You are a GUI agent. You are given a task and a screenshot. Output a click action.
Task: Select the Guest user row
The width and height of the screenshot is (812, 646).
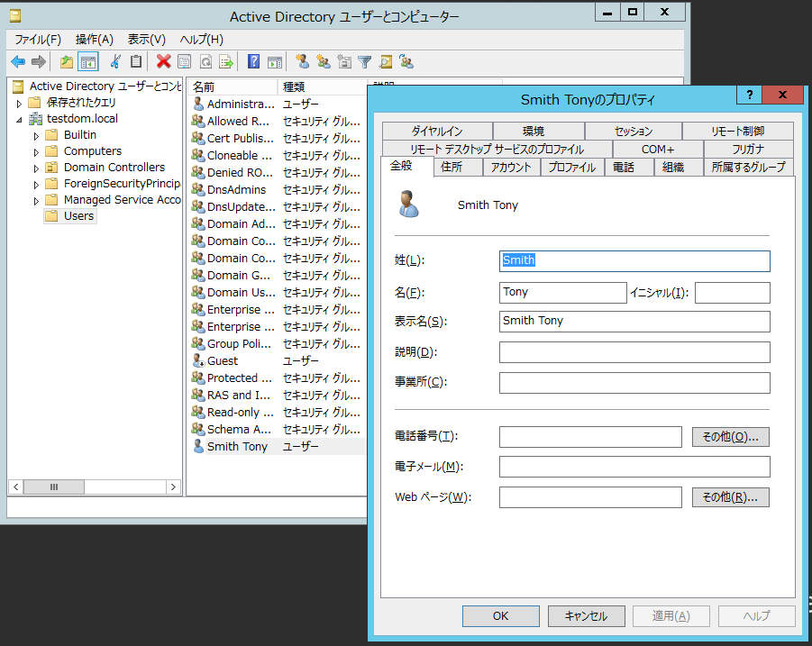(276, 360)
